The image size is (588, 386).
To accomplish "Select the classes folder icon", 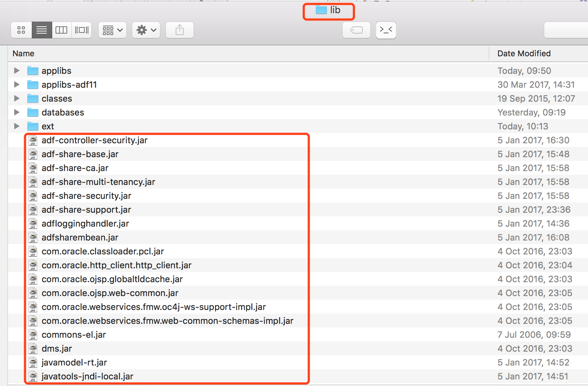I will [x=33, y=98].
